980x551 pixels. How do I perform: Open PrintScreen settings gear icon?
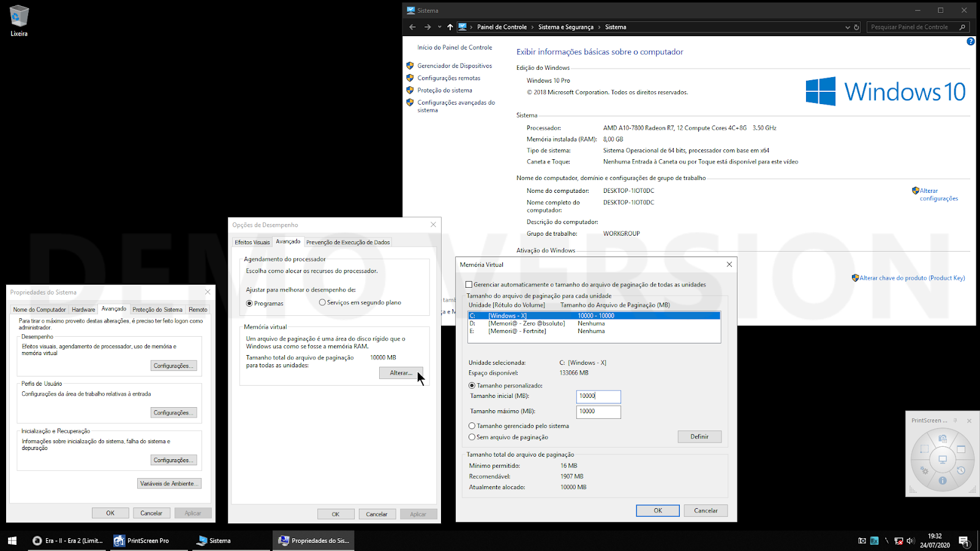(x=924, y=470)
